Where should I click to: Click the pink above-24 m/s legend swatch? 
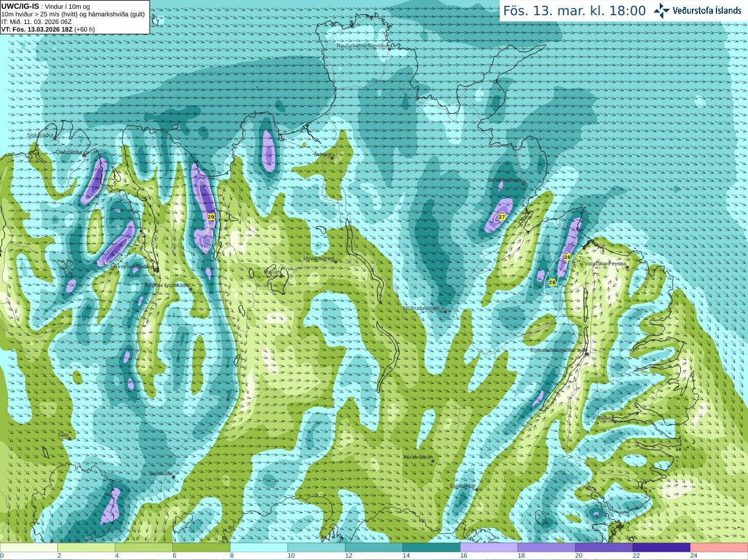point(719,548)
